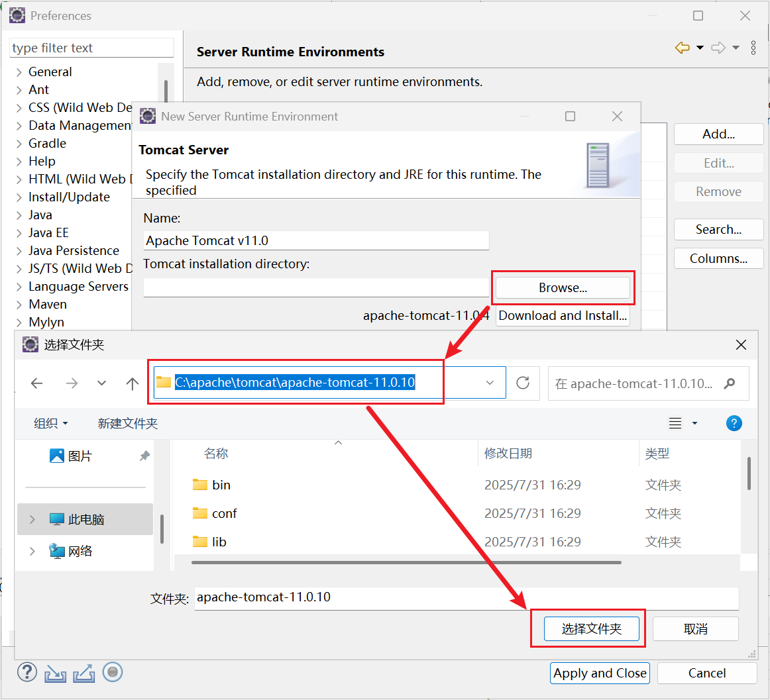Click 新建文件夹 to create folder

[128, 423]
